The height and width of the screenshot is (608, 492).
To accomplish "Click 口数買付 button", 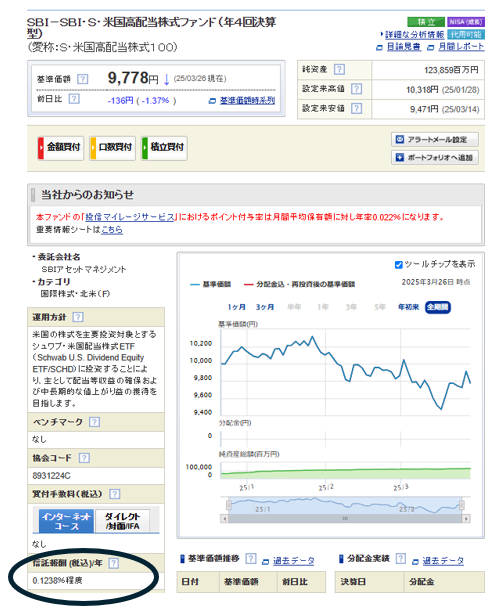I will click(112, 148).
